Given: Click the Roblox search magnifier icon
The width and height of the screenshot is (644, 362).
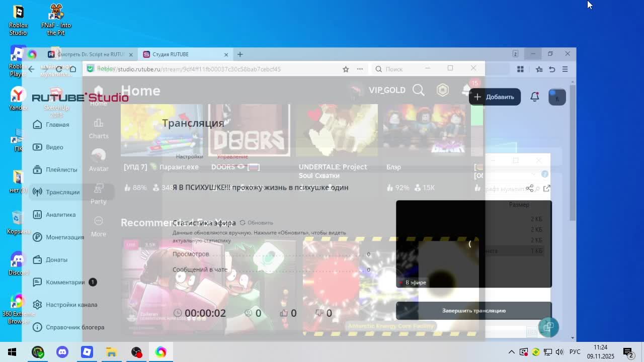Looking at the screenshot, I should pos(419,90).
